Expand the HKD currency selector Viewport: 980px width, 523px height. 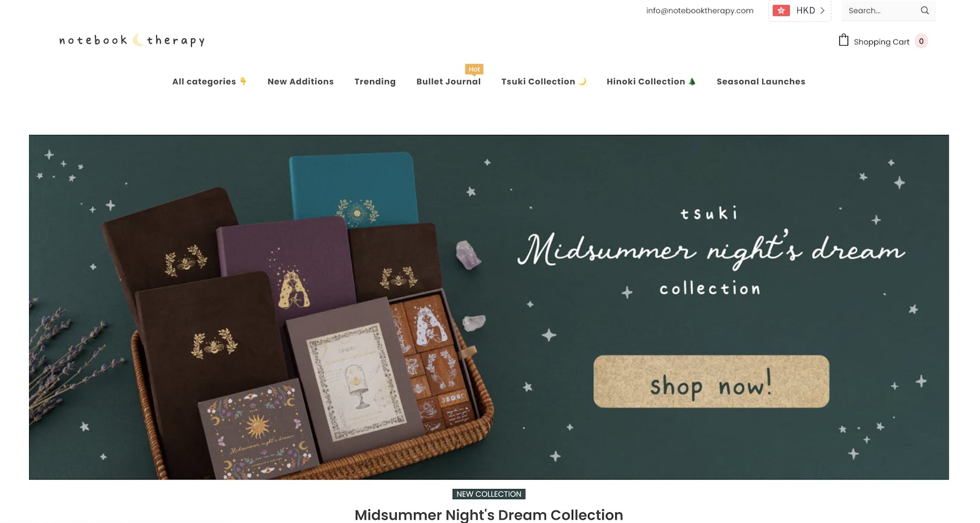coord(799,11)
